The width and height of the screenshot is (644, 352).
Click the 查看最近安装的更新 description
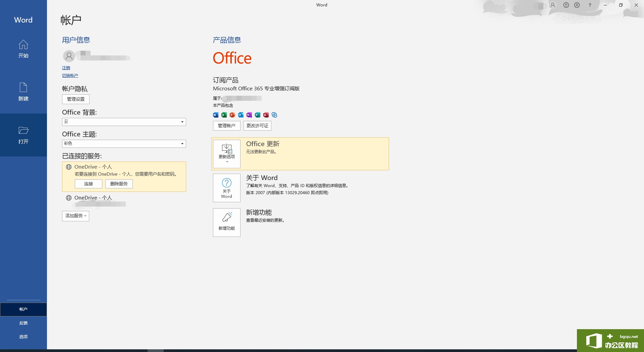[x=265, y=220]
